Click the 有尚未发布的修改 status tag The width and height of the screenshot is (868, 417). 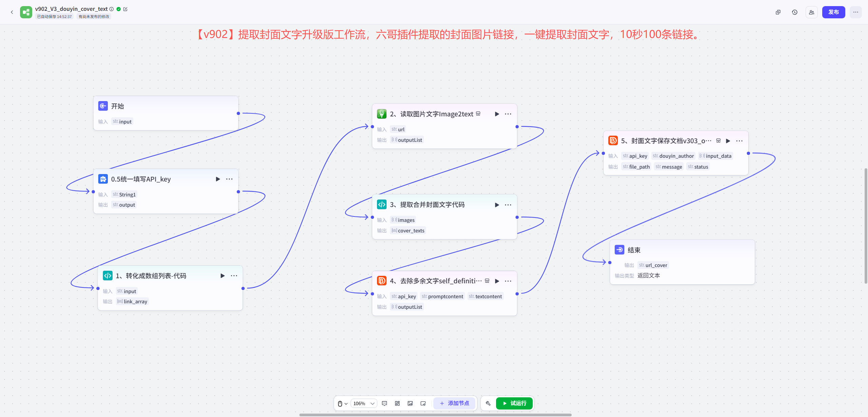click(94, 17)
